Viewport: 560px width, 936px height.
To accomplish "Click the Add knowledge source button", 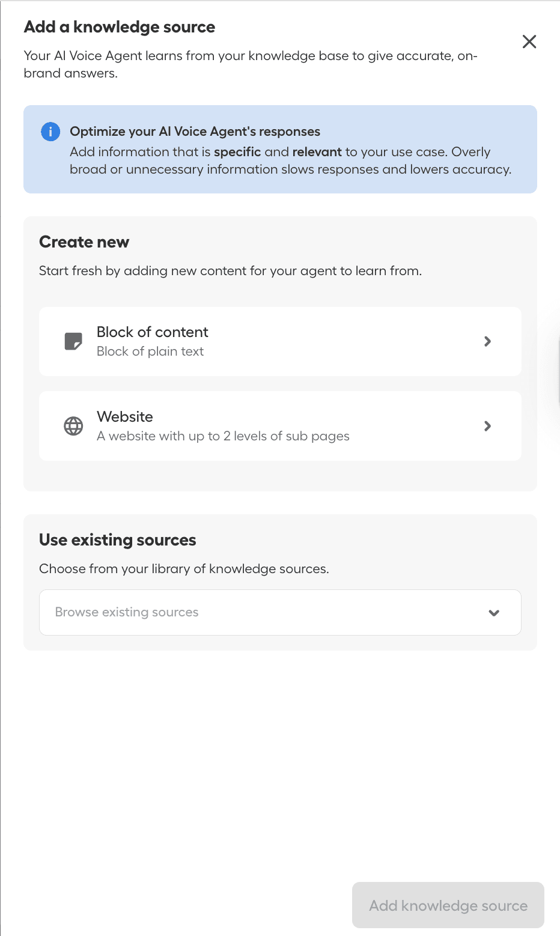I will click(448, 905).
